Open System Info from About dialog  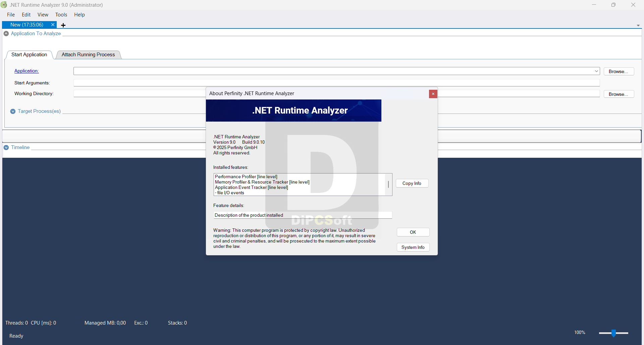413,247
